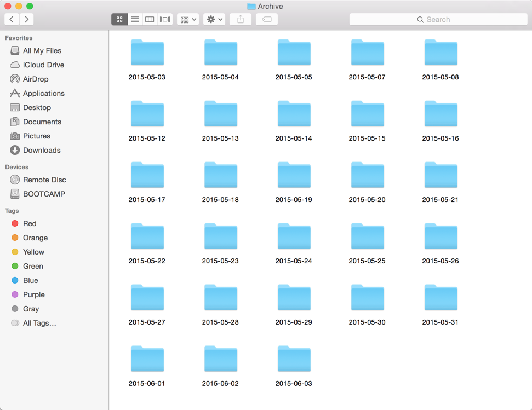Click the Forward navigation arrow
532x410 pixels.
tap(26, 19)
